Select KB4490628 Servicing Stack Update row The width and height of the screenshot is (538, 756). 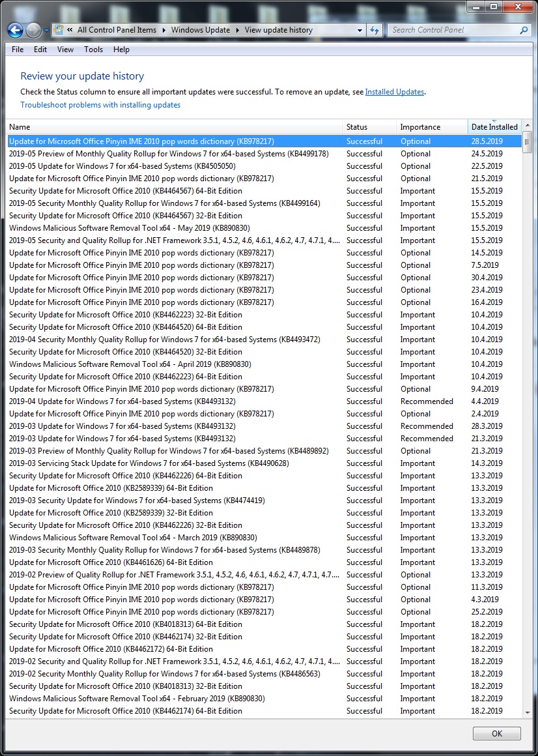[264, 463]
